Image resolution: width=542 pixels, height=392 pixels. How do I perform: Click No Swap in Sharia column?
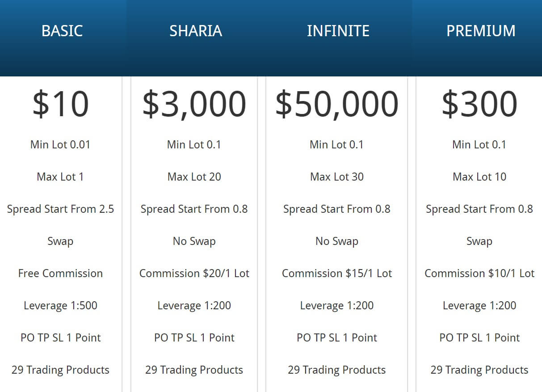pos(194,241)
